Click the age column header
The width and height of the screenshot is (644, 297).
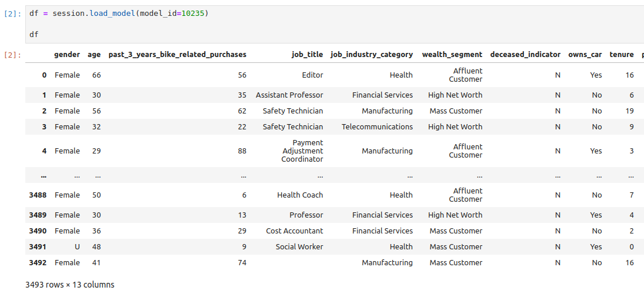(94, 55)
